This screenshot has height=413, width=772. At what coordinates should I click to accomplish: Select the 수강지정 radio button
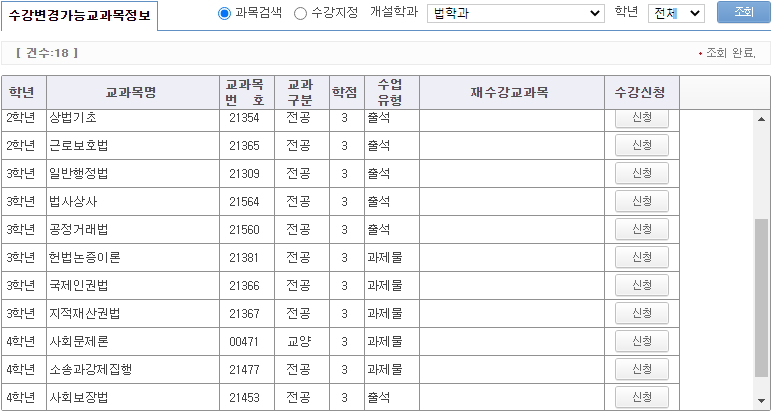tap(300, 14)
